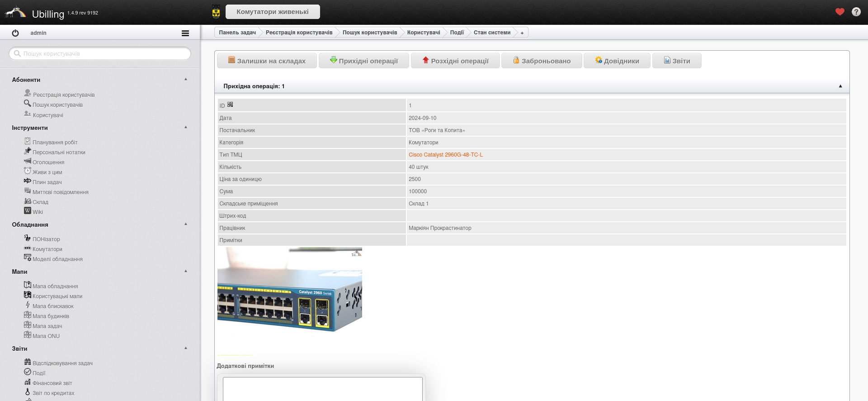Open Wiki from the Інструменти section
Viewport: 868px width, 401px height.
pos(38,212)
